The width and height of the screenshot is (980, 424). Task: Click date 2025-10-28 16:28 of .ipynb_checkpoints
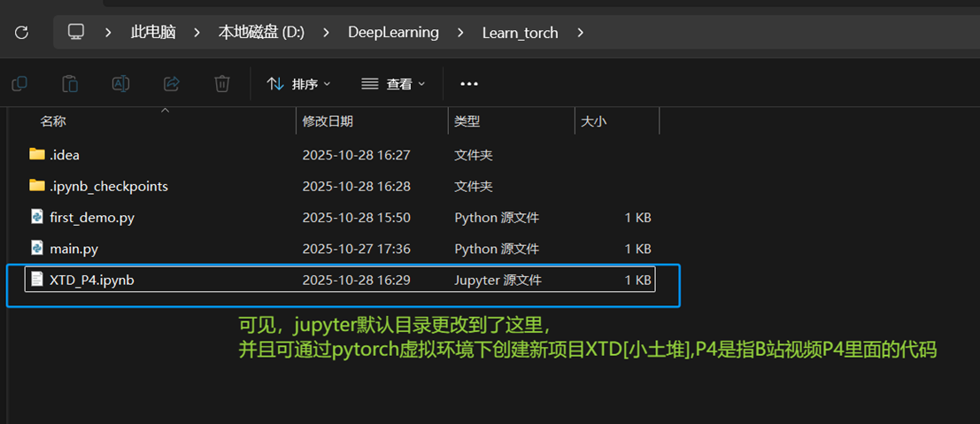pos(356,187)
